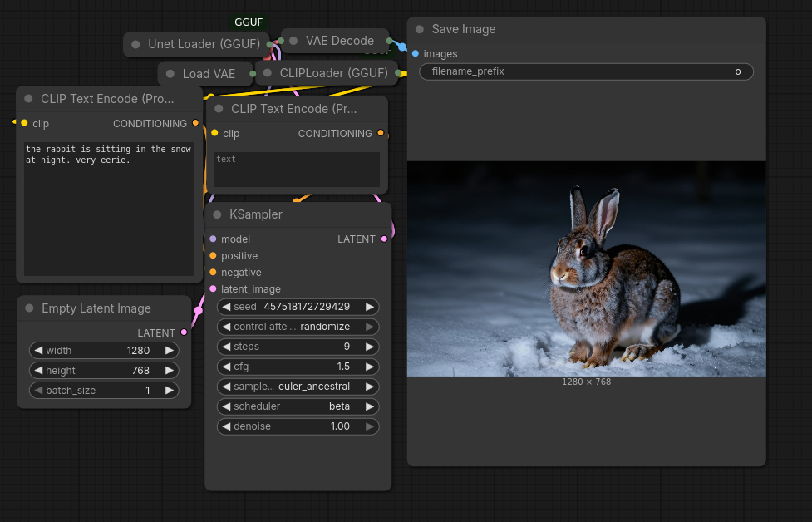Click the denoise value slider
Screen dimensions: 812x522
point(298,426)
